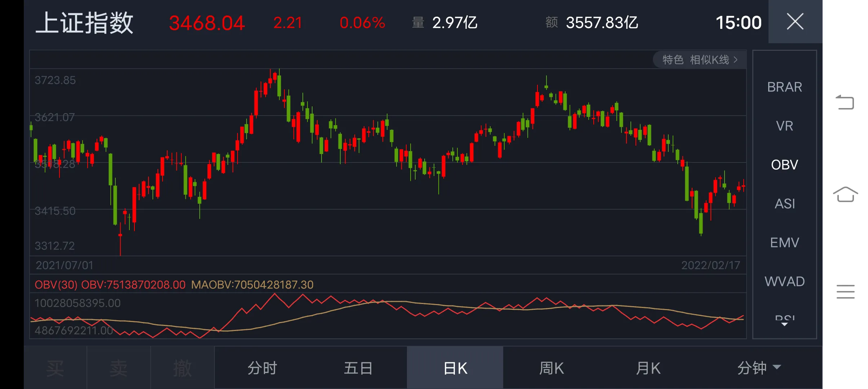This screenshot has height=389, width=868.
Task: Switch to the 月K chart tab
Action: pos(648,368)
